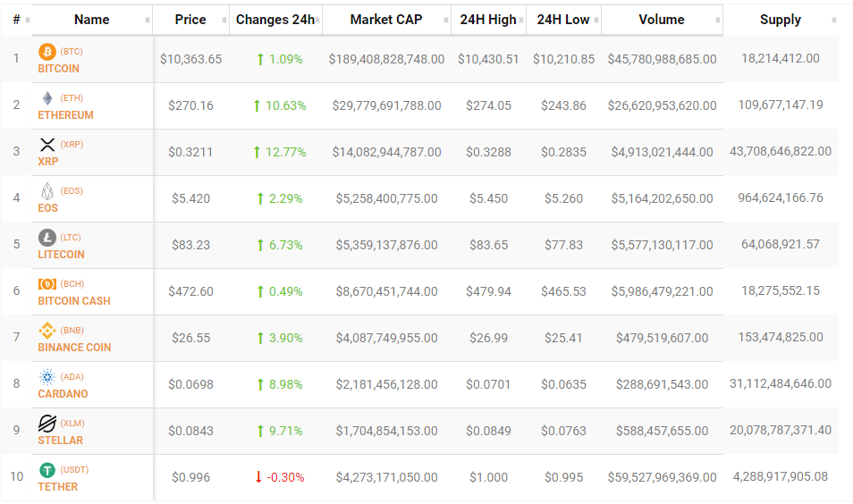This screenshot has height=504, width=853.
Task: Sort table by Price column header
Action: pos(190,20)
